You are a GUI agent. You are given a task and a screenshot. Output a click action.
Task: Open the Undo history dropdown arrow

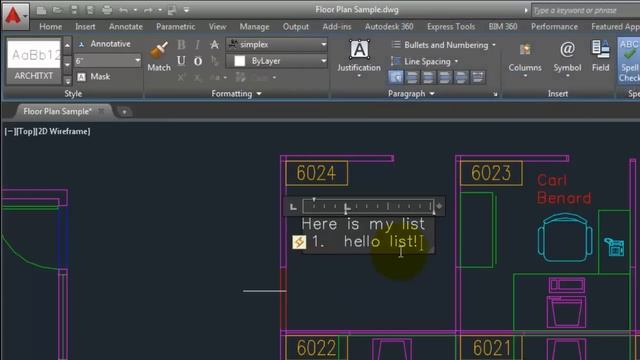pyautogui.click(x=135, y=10)
